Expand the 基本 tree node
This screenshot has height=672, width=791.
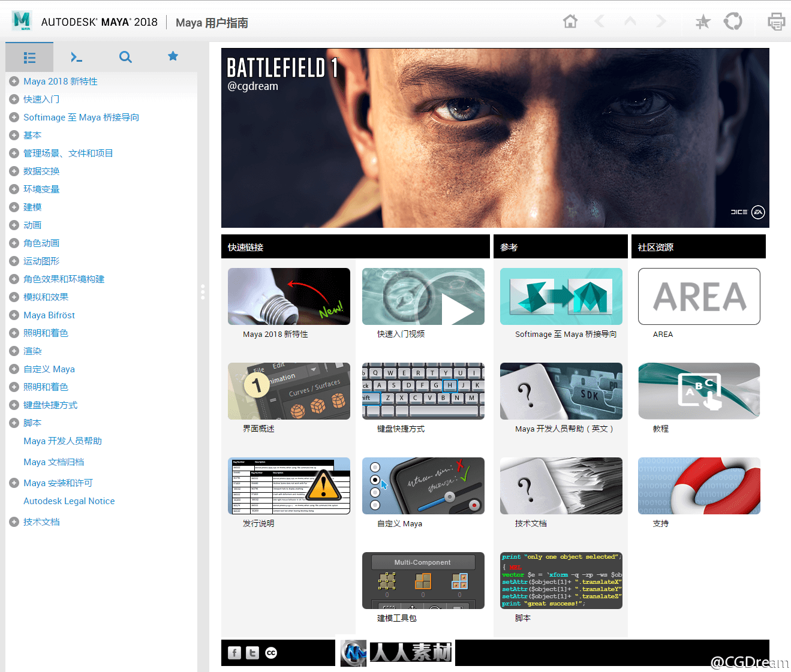[x=14, y=135]
